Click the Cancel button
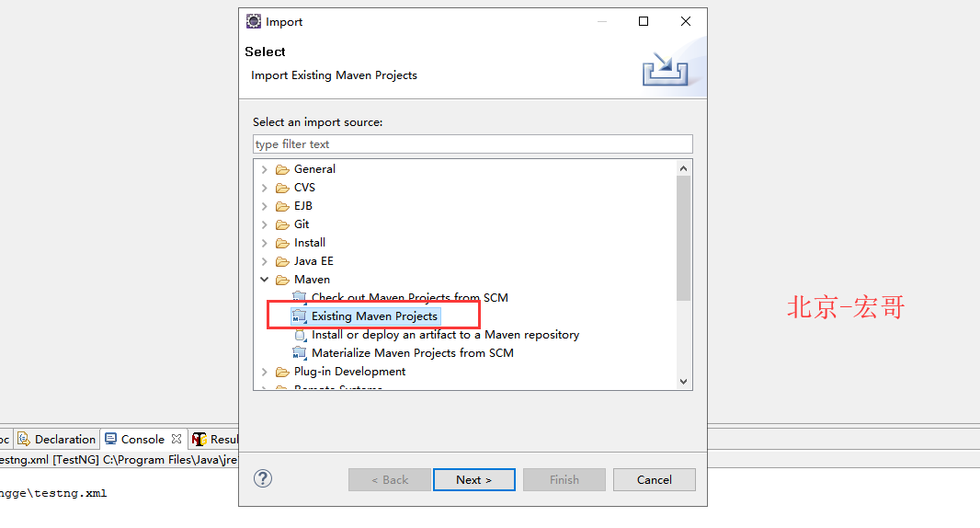The image size is (980, 528). coord(655,480)
